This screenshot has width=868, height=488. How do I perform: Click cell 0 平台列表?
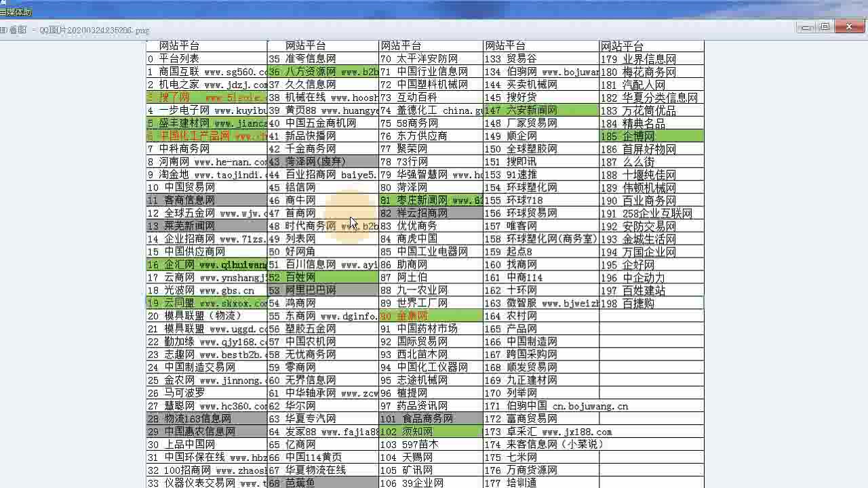click(x=207, y=59)
